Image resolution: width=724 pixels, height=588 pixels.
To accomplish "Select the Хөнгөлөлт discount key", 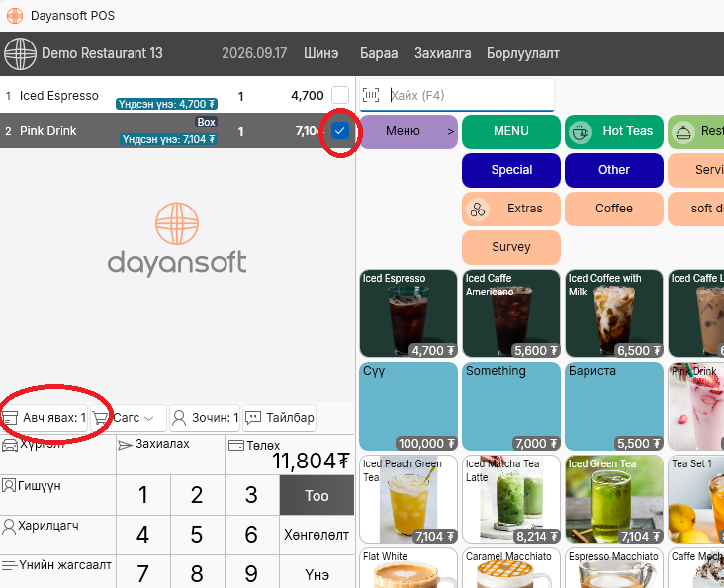I will tap(317, 535).
